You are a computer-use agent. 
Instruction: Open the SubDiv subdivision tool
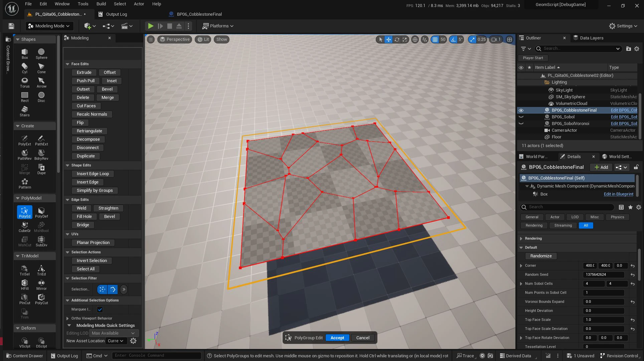click(x=41, y=241)
